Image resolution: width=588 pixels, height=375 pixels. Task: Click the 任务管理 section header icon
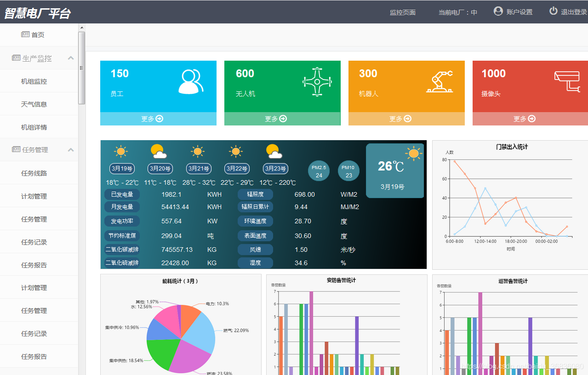click(16, 149)
